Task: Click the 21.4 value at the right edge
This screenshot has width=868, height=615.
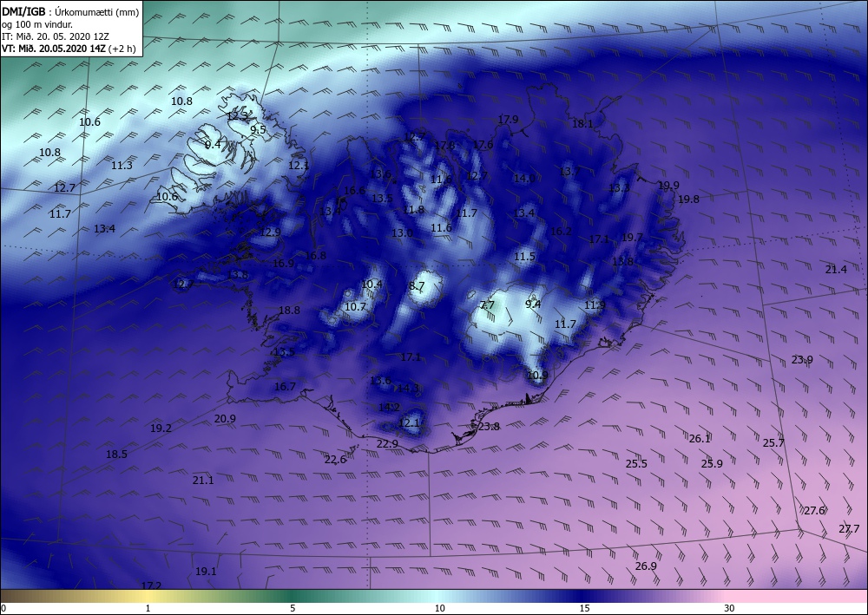Action: (x=836, y=270)
